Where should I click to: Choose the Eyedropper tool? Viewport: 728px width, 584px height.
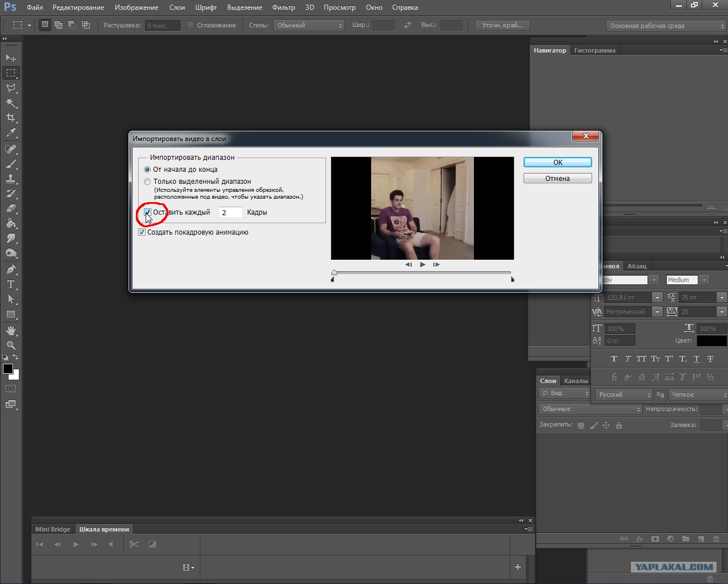coord(11,133)
